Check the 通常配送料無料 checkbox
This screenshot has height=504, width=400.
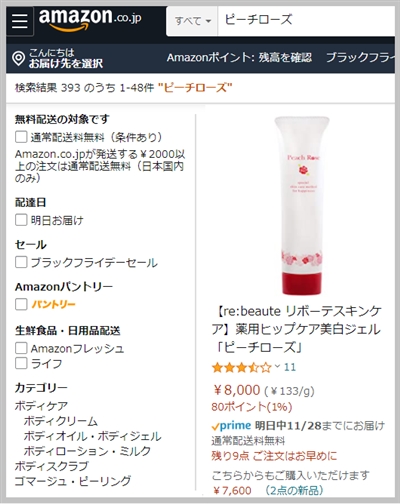[x=21, y=137]
